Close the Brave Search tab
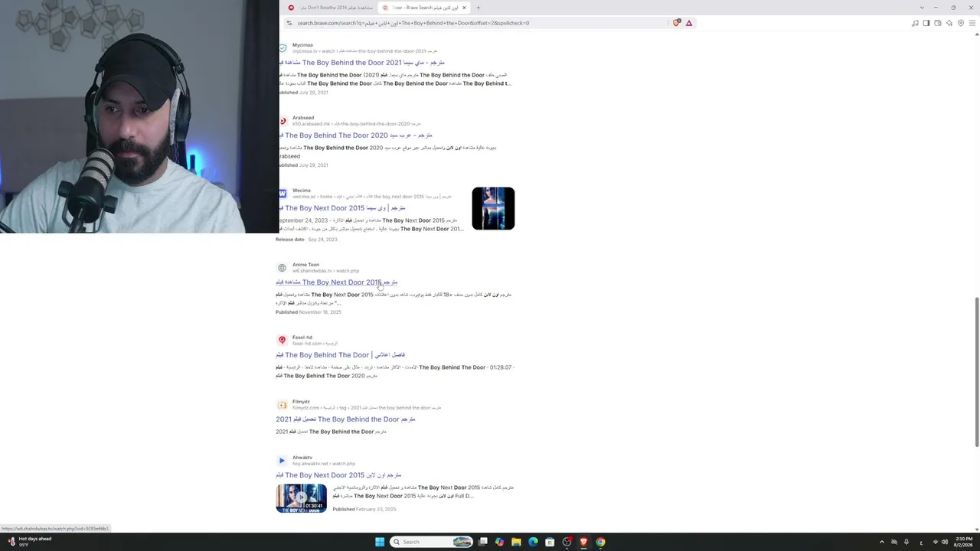 [464, 8]
